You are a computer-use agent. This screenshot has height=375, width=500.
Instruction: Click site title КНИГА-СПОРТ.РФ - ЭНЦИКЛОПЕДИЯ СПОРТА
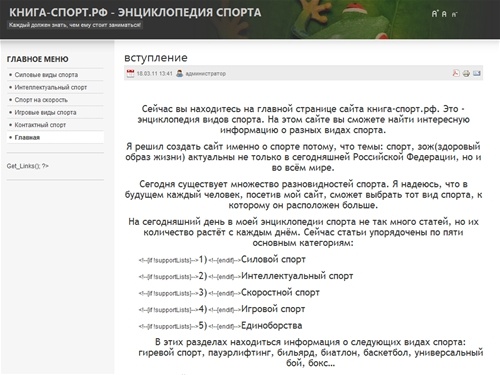pos(135,12)
